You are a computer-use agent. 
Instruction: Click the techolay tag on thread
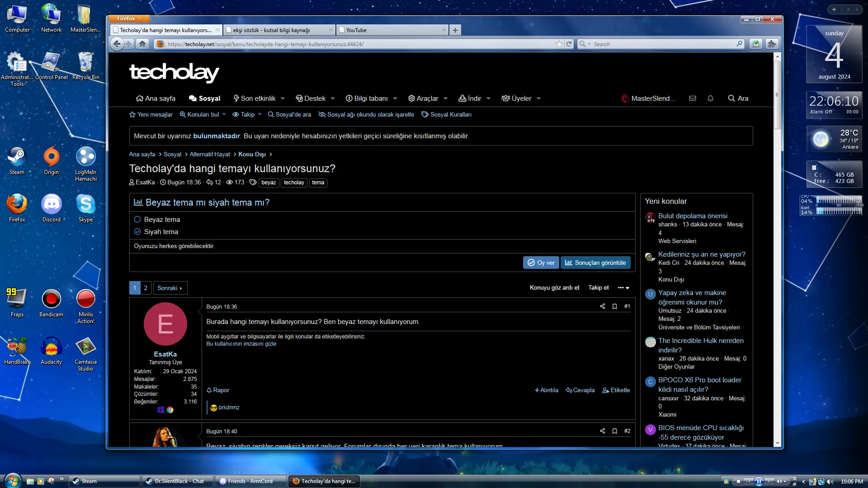coord(294,183)
